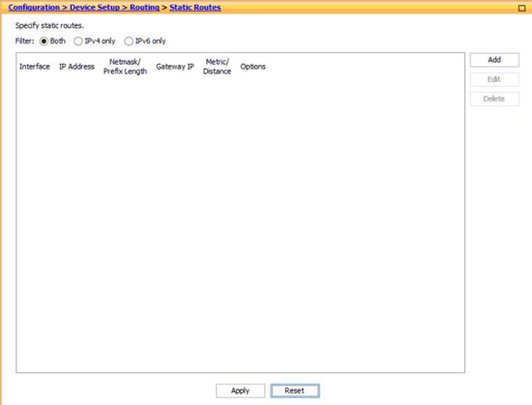Choose the IPv6 only filter
Image resolution: width=532 pixels, height=405 pixels.
[129, 42]
